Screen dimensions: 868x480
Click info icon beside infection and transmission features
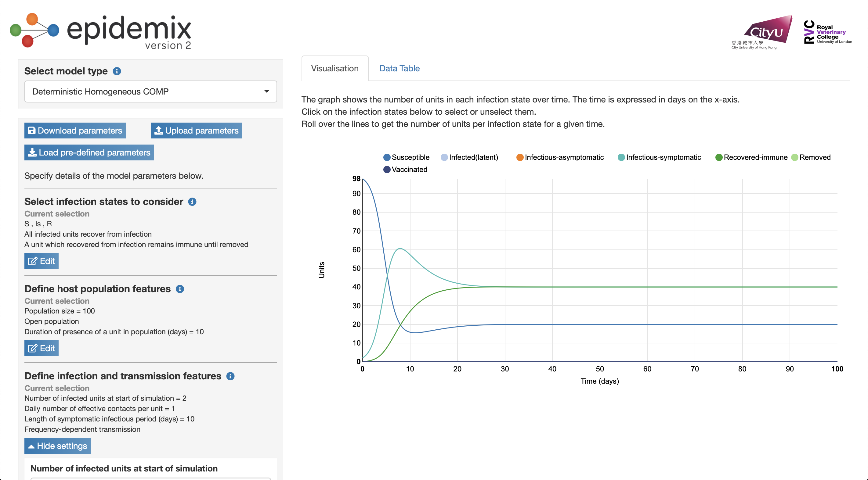[230, 376]
